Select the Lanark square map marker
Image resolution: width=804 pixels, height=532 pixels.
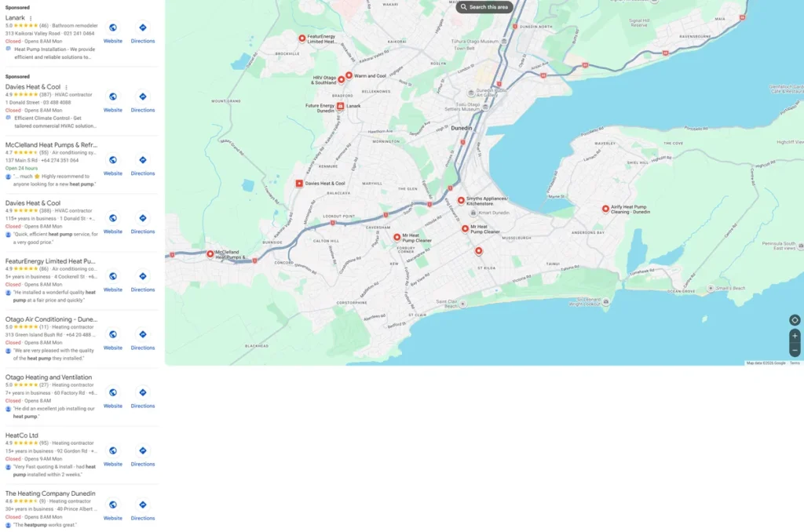(340, 106)
